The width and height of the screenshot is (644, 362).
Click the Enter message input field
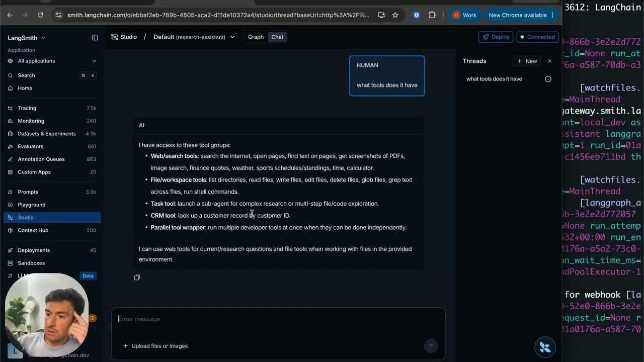(x=278, y=319)
